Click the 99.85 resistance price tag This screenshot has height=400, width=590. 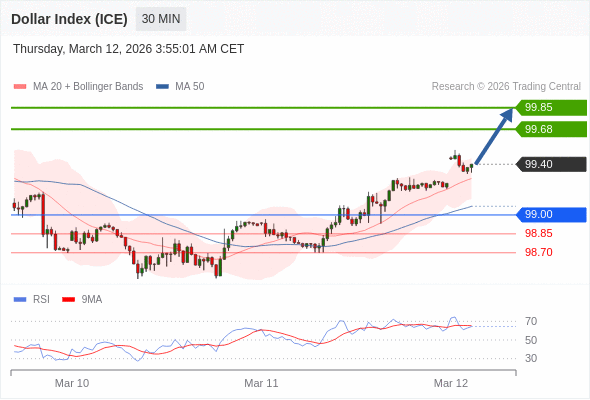551,107
